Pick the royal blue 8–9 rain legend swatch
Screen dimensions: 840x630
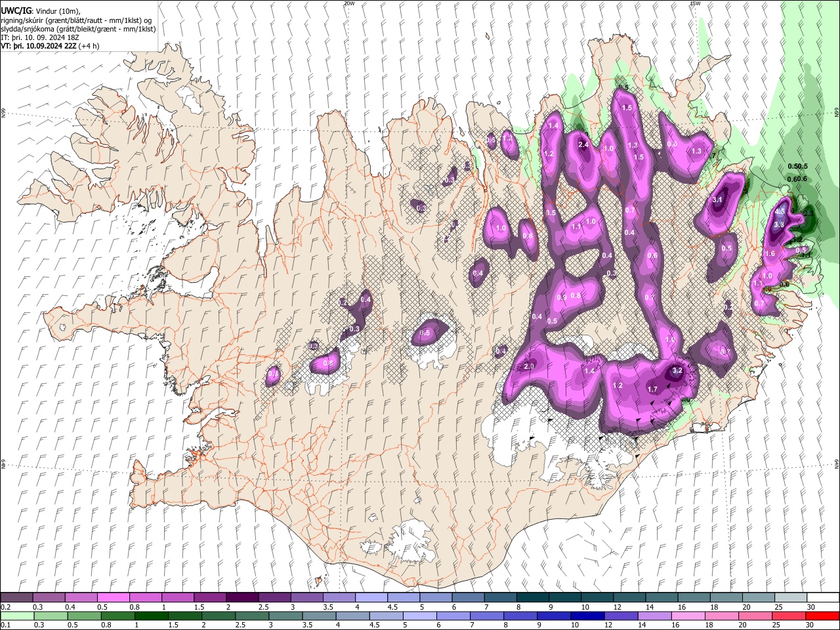520,616
